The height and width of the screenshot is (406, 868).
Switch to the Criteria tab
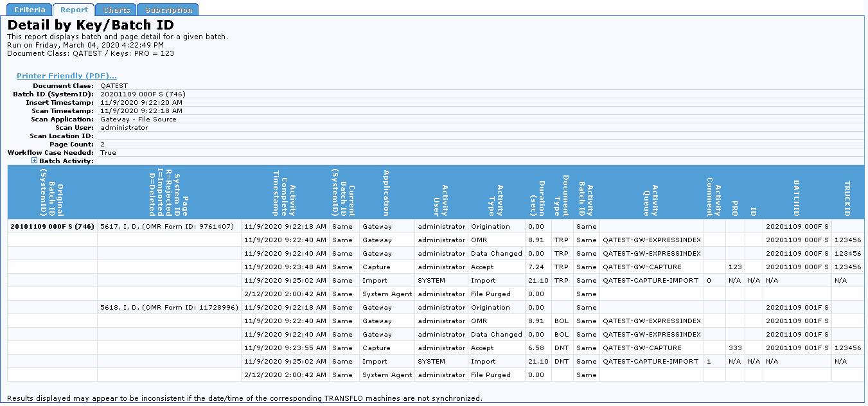(x=30, y=10)
